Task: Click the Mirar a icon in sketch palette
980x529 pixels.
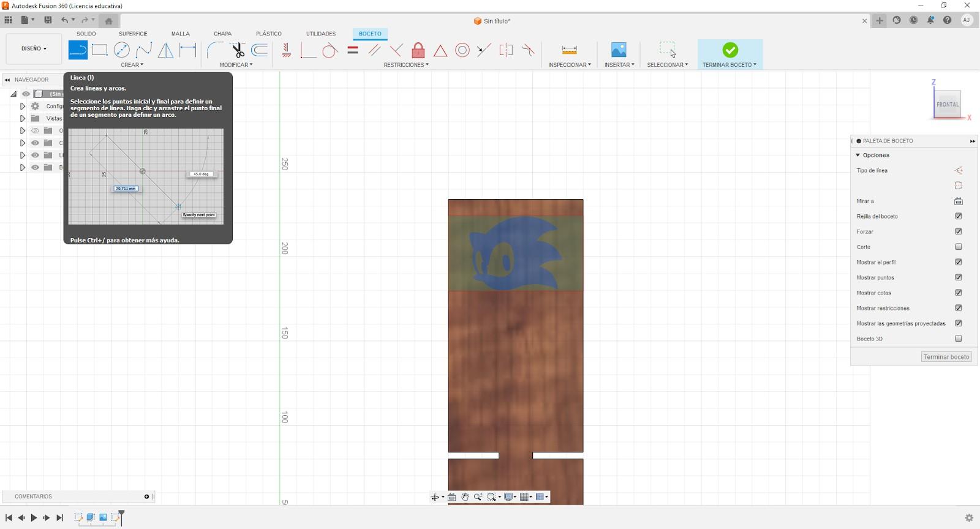Action: 959,201
